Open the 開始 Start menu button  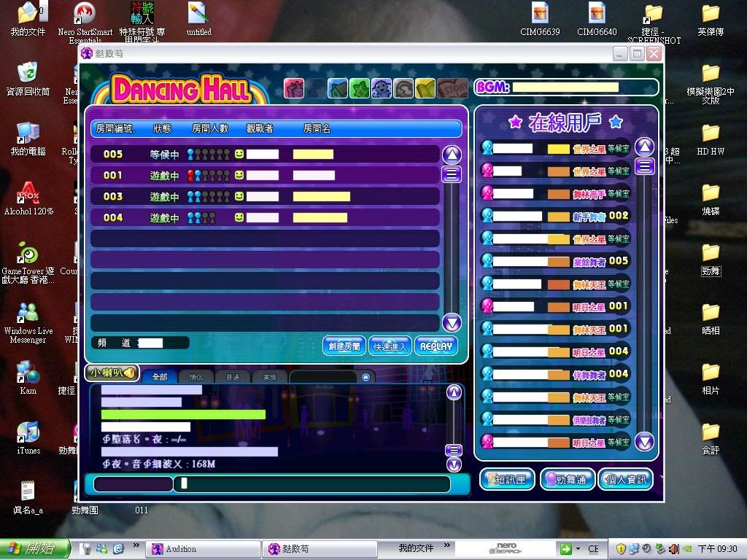click(35, 549)
